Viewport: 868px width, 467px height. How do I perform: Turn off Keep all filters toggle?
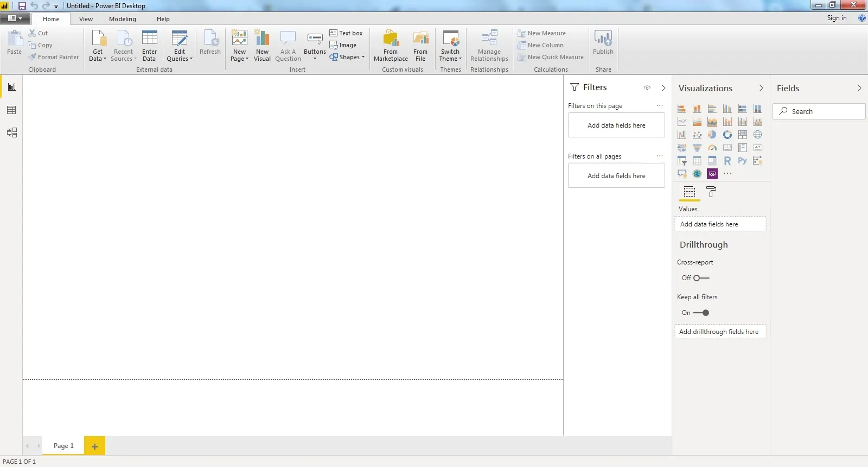pyautogui.click(x=701, y=313)
